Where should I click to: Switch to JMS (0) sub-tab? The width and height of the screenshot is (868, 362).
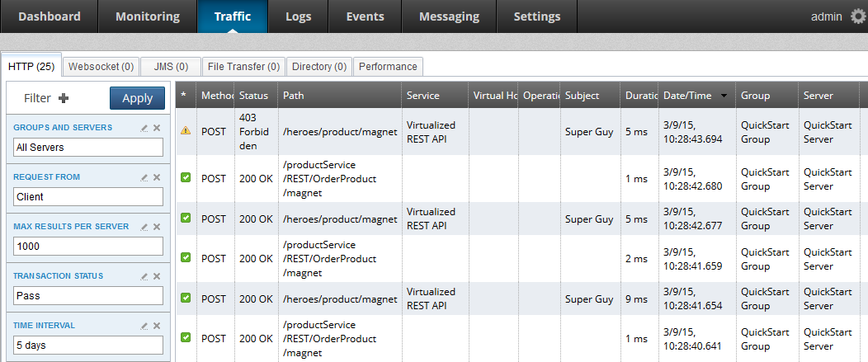171,67
